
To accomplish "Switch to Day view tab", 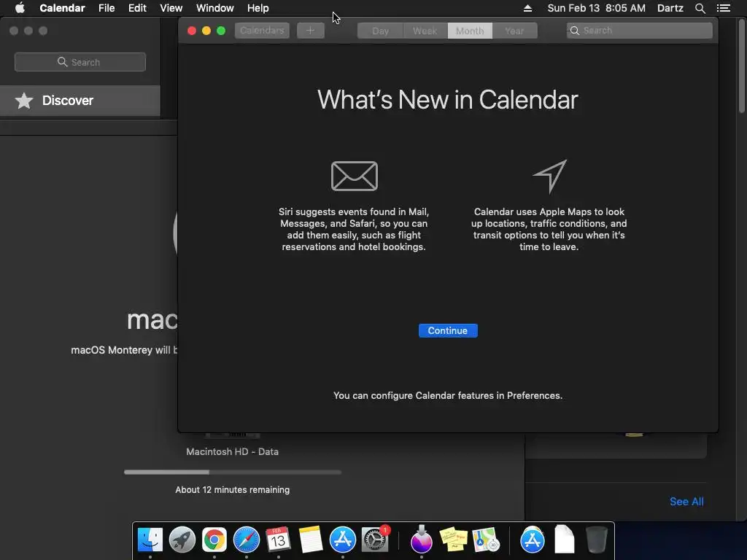I will click(x=380, y=31).
